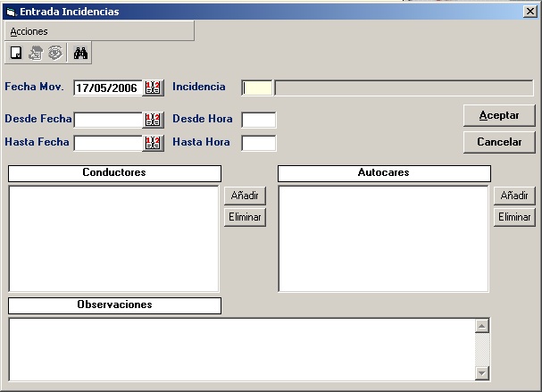This screenshot has height=392, width=542.
Task: Open calendar picker next to Hasta Fecha
Action: tap(153, 143)
